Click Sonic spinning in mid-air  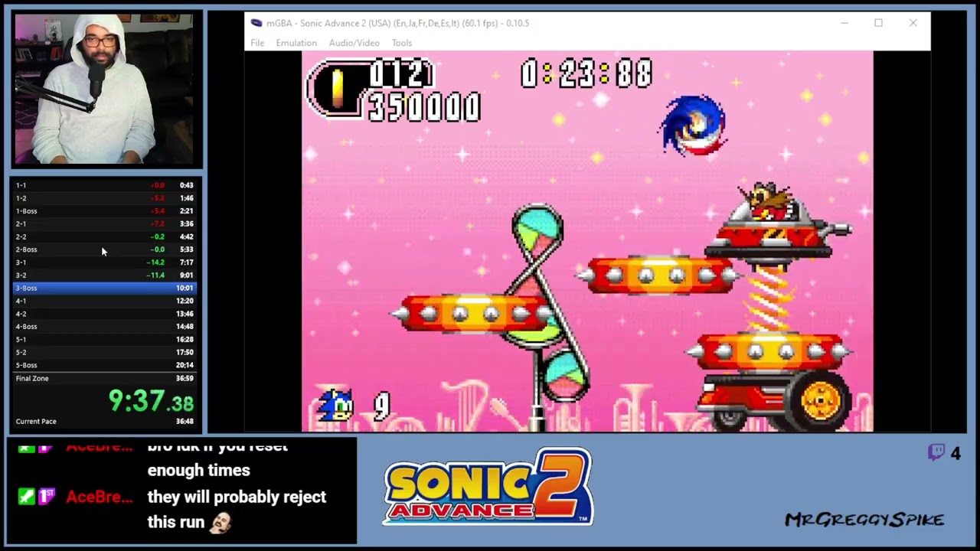click(x=694, y=126)
